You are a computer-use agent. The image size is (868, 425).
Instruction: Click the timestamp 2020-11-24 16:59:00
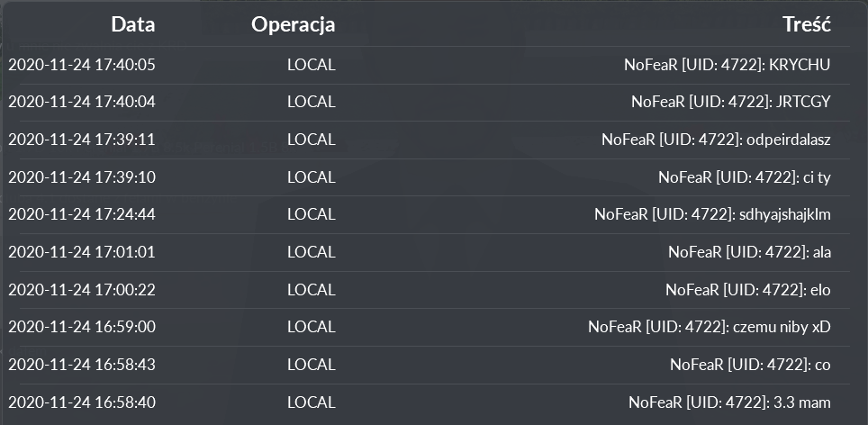82,327
